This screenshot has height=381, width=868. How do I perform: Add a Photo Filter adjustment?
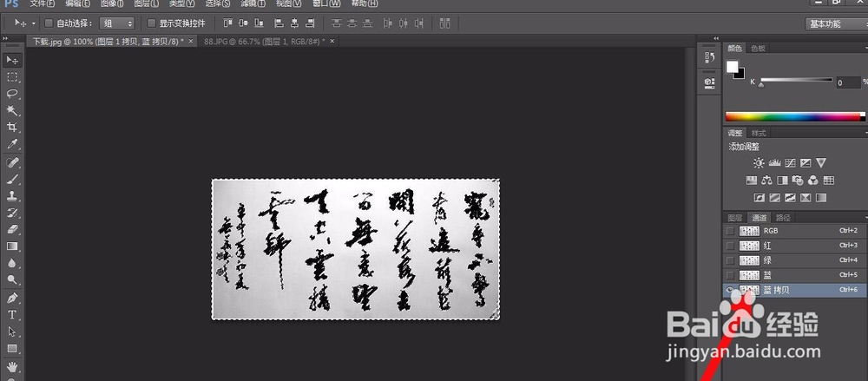[x=798, y=180]
